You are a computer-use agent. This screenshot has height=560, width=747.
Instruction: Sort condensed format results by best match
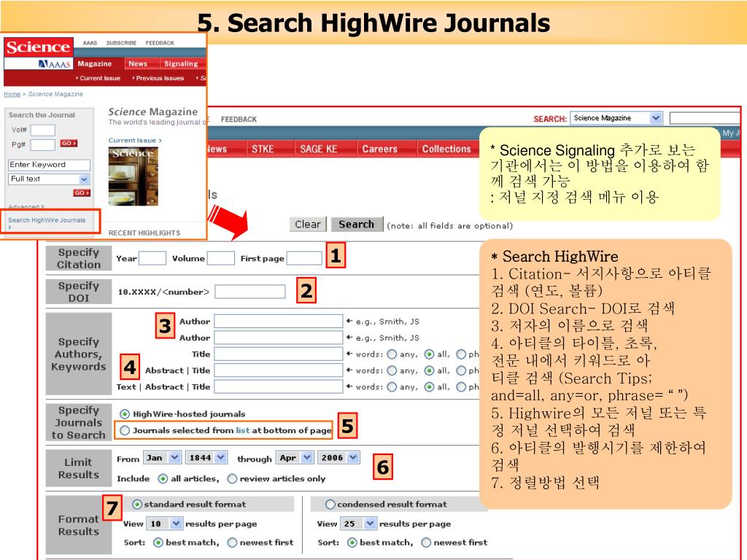tap(352, 542)
